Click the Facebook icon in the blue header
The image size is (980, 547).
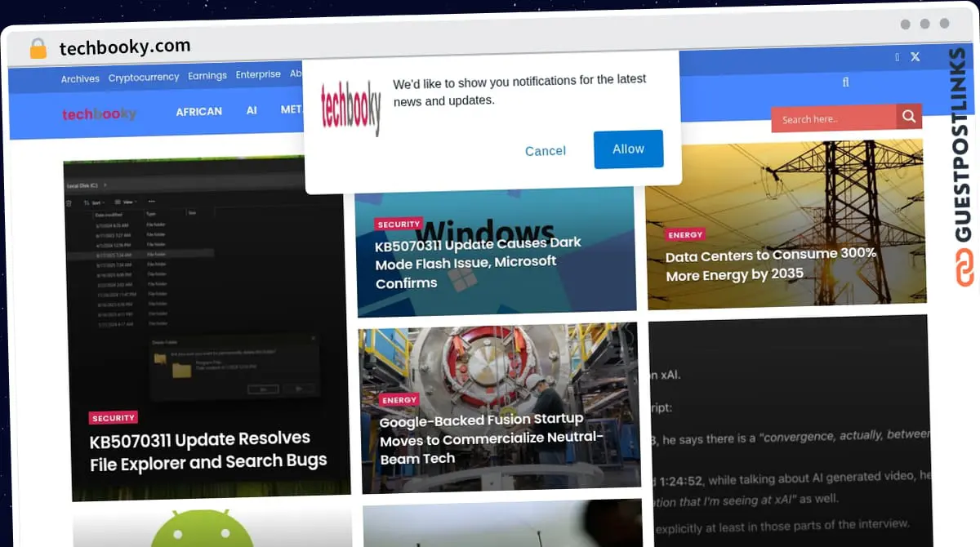coord(897,57)
